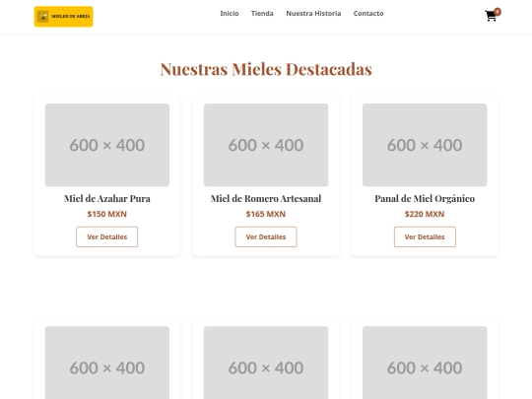Select the Miel de Romero Artesanal title
The height and width of the screenshot is (399, 532).
266,198
